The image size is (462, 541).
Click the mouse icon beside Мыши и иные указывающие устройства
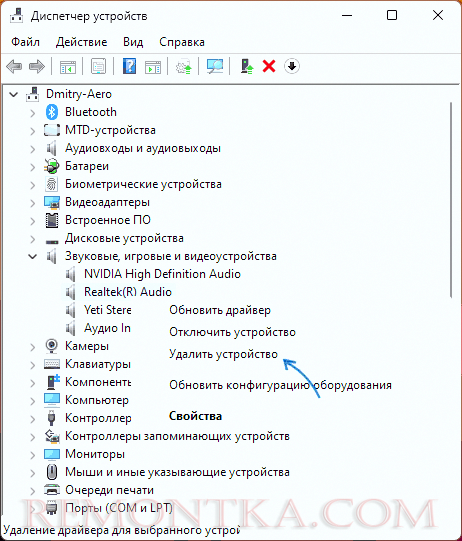tap(52, 472)
